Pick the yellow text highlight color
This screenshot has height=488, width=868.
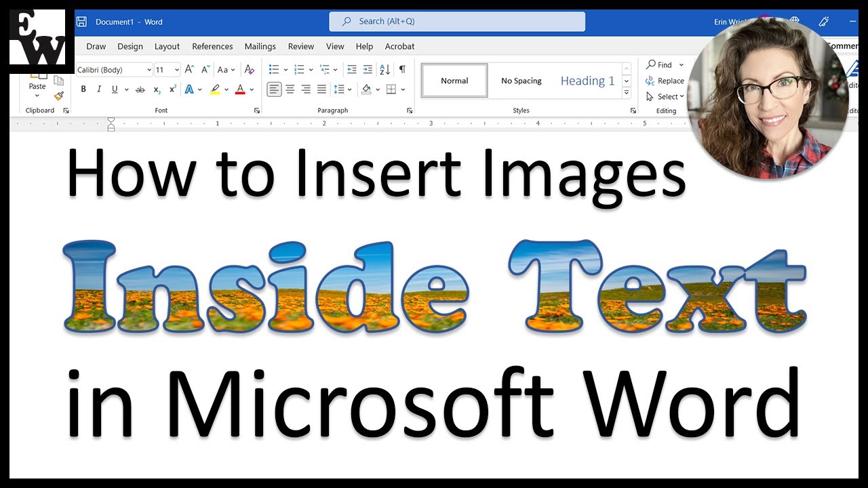click(215, 89)
